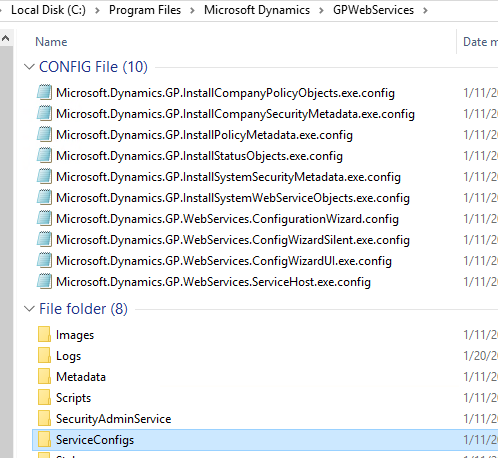Click the ServiceHost.exe.config file icon
This screenshot has height=458, width=498.
(44, 281)
